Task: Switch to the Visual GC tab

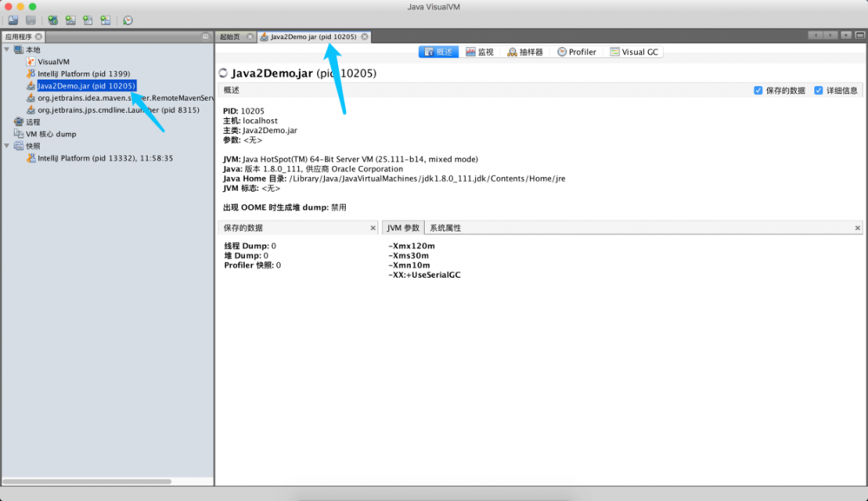Action: coord(635,51)
